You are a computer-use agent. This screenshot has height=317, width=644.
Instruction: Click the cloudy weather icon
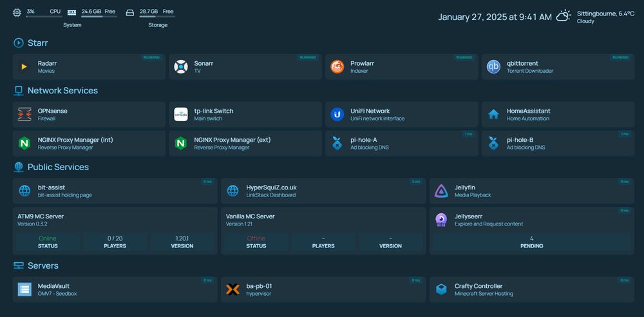[563, 16]
